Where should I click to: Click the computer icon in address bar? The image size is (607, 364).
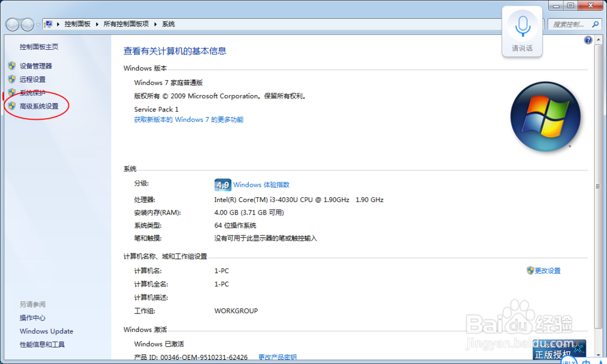click(x=48, y=24)
